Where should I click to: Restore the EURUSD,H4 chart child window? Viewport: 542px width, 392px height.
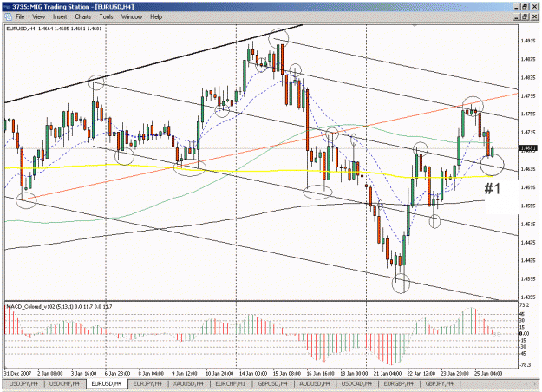525,16
